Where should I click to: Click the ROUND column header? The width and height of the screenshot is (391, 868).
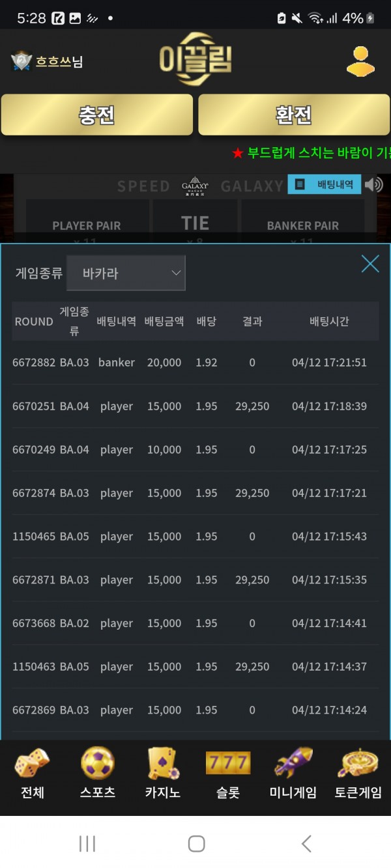pyautogui.click(x=34, y=322)
